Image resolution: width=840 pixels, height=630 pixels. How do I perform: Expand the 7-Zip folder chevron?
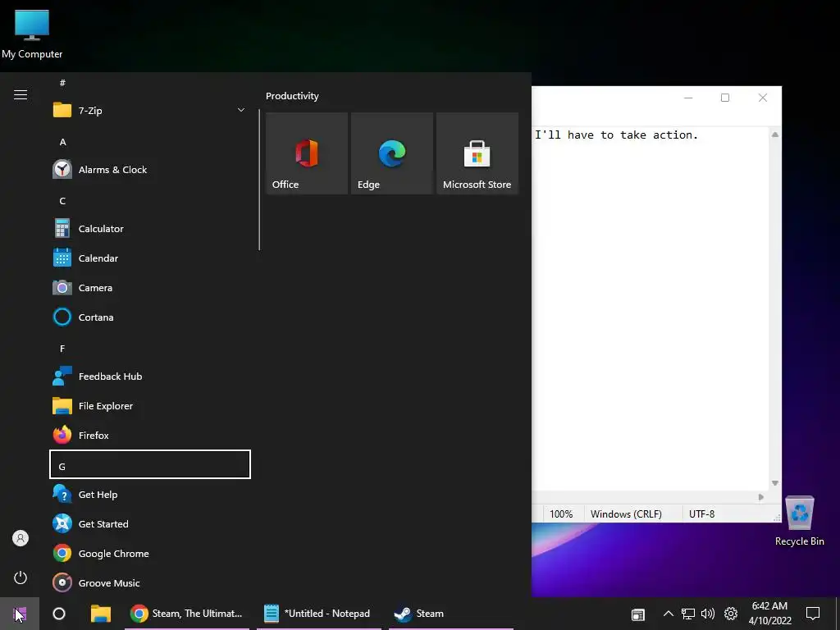(x=241, y=110)
